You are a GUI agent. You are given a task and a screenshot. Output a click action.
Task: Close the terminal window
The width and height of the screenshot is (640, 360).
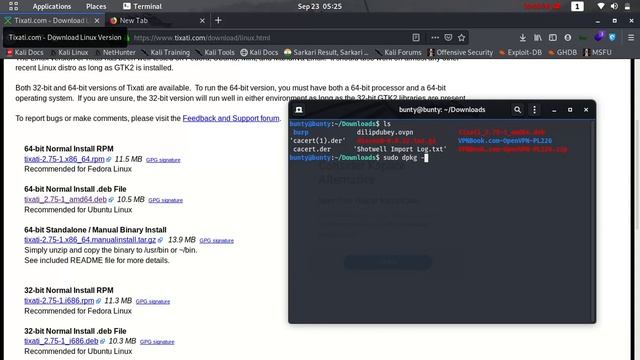click(x=586, y=110)
